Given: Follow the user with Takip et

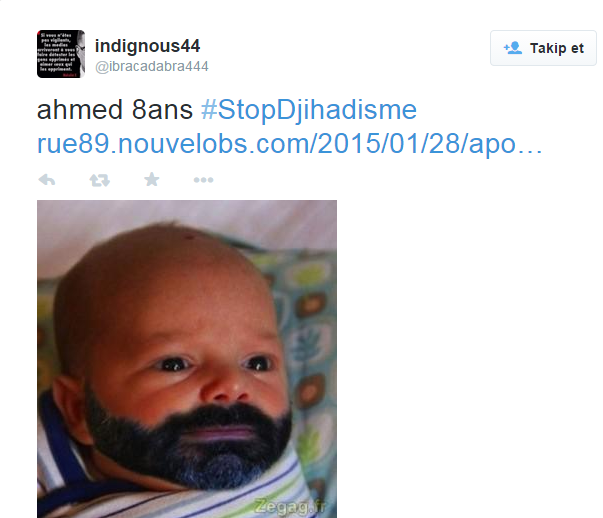Looking at the screenshot, I should (x=543, y=48).
